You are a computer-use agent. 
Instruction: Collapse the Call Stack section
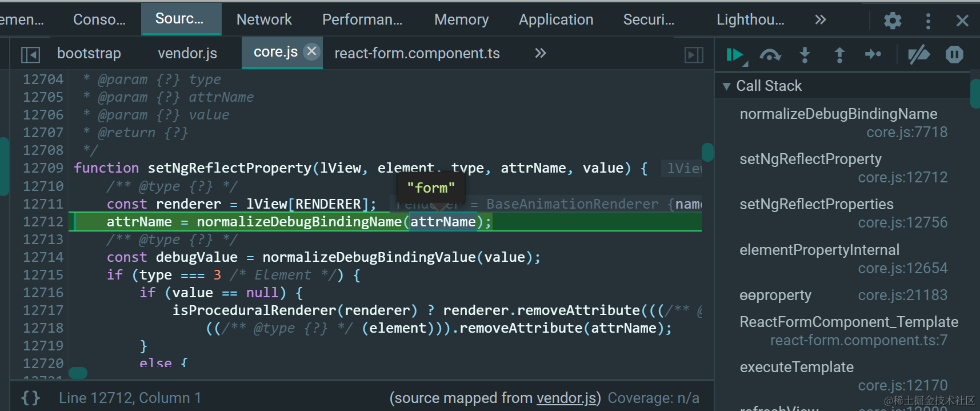click(726, 86)
